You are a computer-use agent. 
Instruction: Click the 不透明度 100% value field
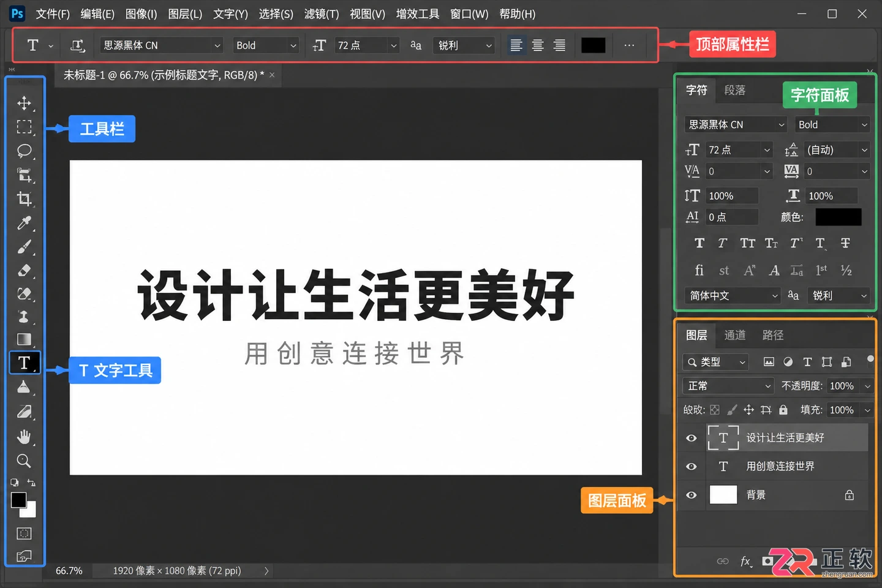coord(842,386)
